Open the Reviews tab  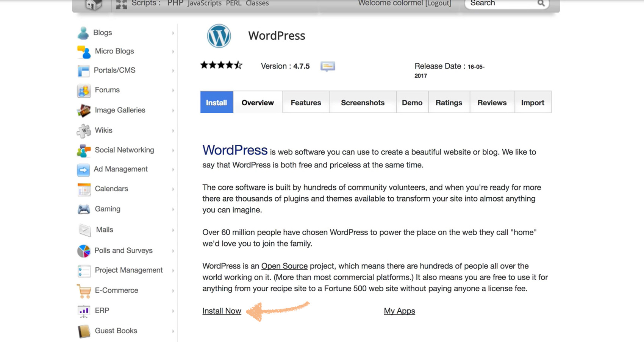pos(492,102)
